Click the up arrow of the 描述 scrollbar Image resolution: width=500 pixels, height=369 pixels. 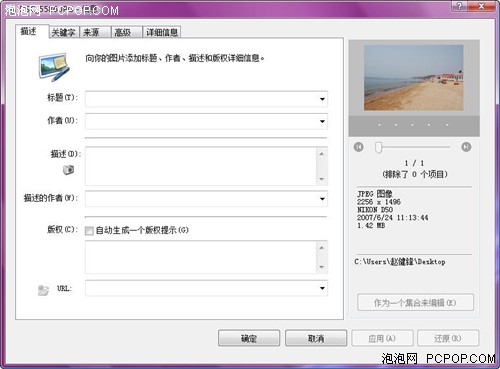click(322, 154)
